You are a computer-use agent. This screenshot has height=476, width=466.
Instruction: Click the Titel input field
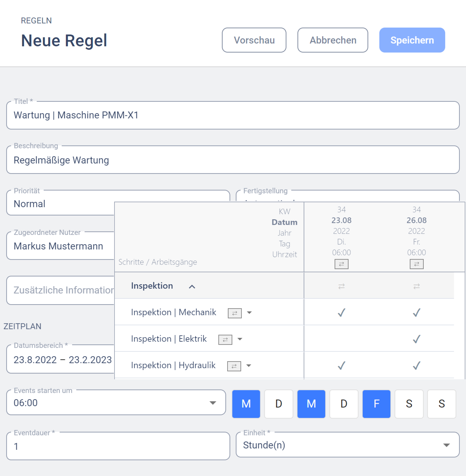click(233, 115)
